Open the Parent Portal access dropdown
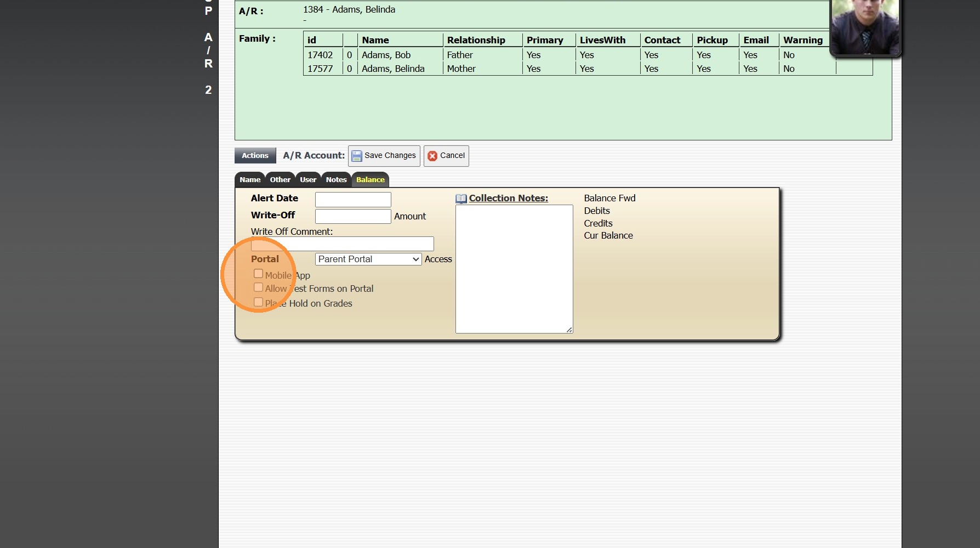980x548 pixels. tap(368, 259)
